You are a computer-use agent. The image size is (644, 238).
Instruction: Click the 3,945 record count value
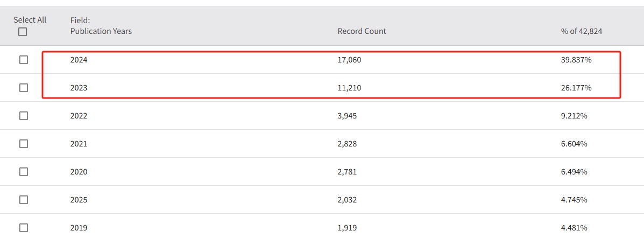coord(347,116)
